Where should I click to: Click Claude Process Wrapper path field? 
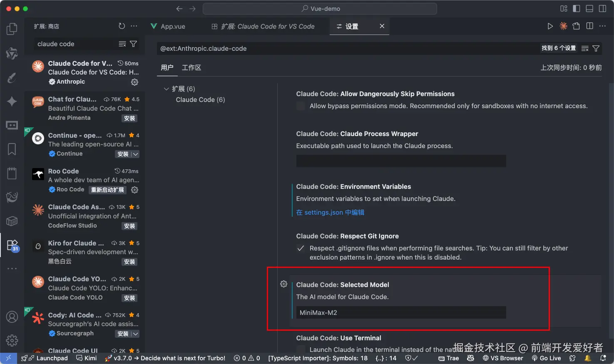click(x=401, y=161)
